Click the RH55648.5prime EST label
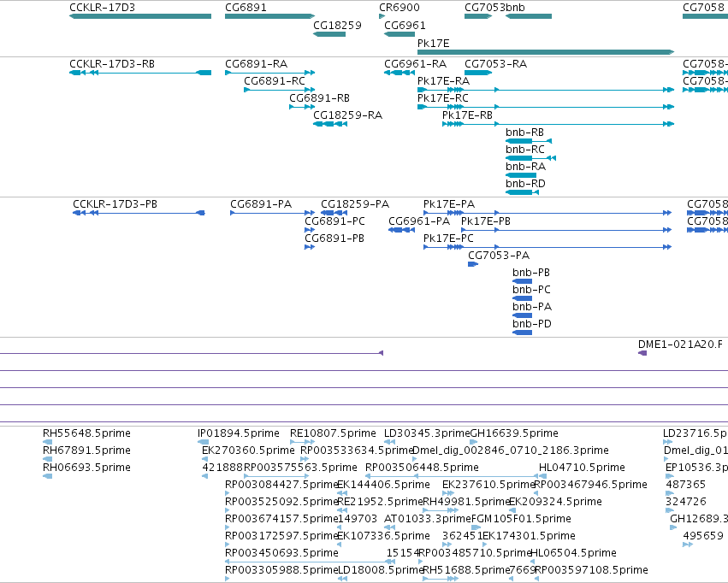This screenshot has height=583, width=728. point(86,433)
